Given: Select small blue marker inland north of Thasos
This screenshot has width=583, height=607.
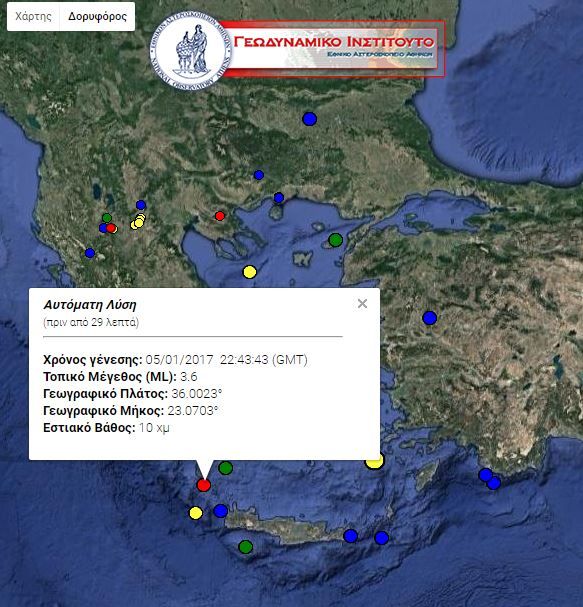Looking at the screenshot, I should (259, 175).
